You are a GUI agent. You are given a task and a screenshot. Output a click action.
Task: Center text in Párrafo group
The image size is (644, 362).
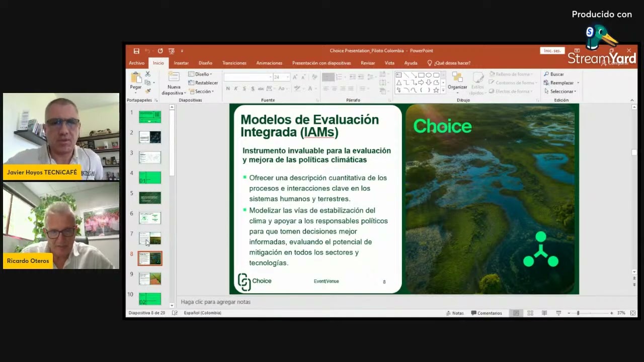[x=334, y=88]
